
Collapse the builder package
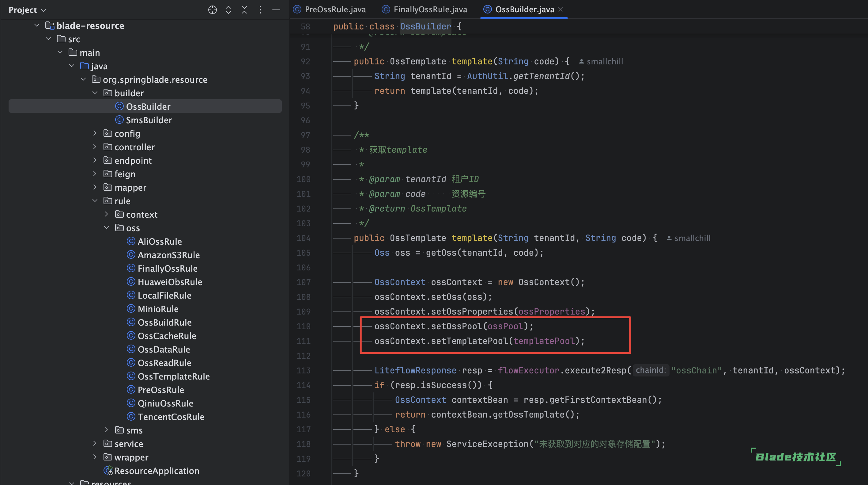coord(95,93)
